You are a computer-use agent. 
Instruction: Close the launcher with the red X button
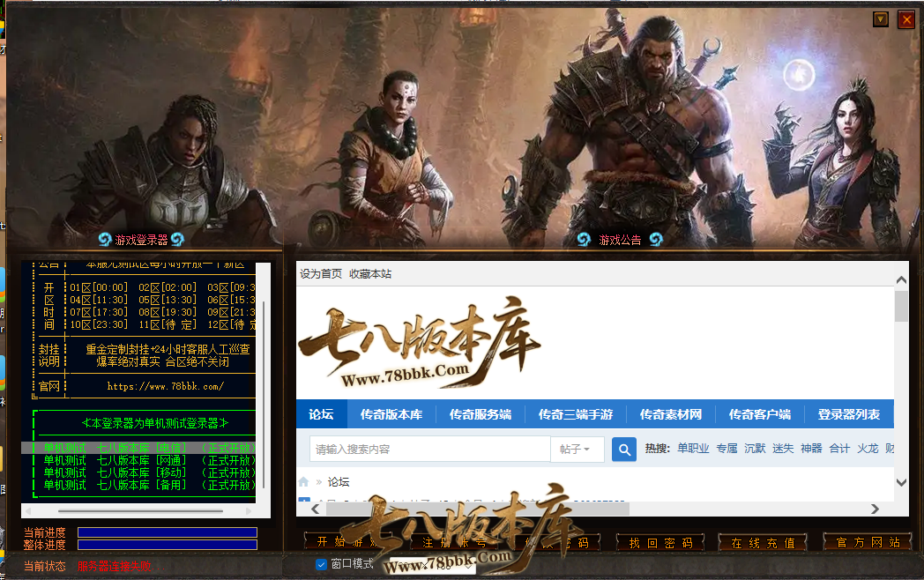coord(906,19)
